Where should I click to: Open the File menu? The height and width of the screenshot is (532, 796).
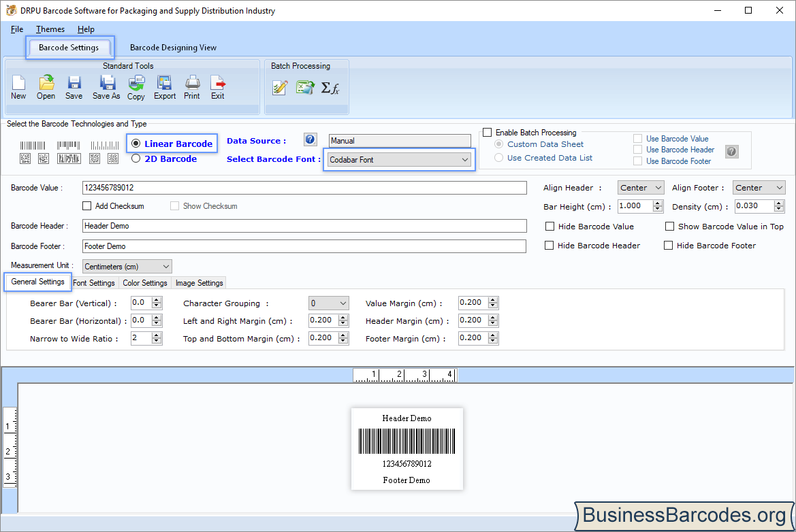coord(17,29)
